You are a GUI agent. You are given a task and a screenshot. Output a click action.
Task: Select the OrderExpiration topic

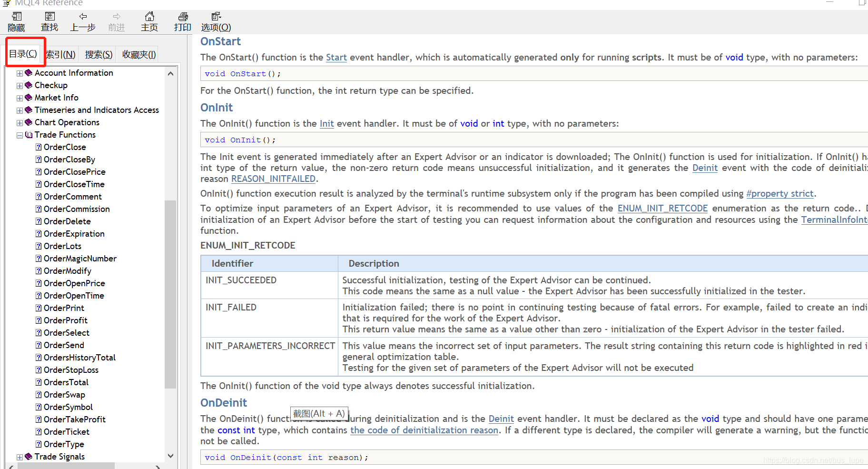point(74,234)
